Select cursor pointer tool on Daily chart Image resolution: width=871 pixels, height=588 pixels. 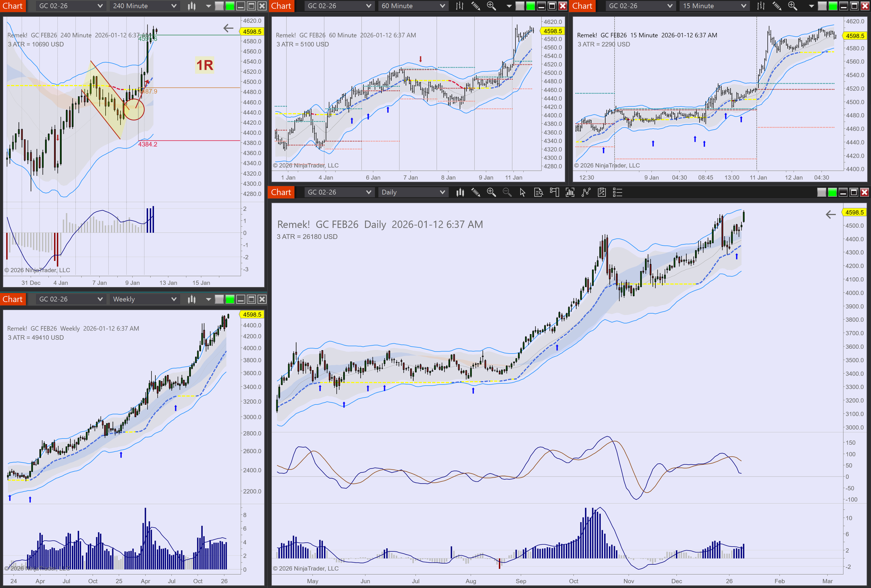[523, 192]
